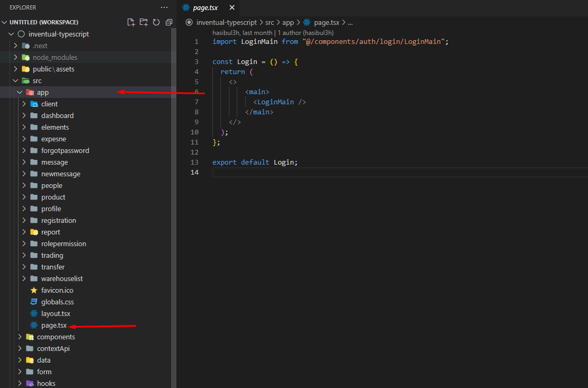Select the newmessage folder
The image size is (588, 388).
click(x=85, y=174)
